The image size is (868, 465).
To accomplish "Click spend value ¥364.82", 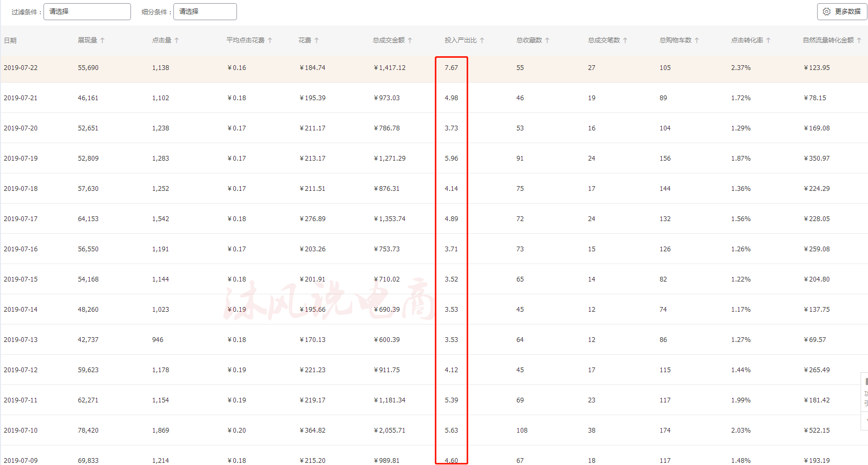I will 313,431.
